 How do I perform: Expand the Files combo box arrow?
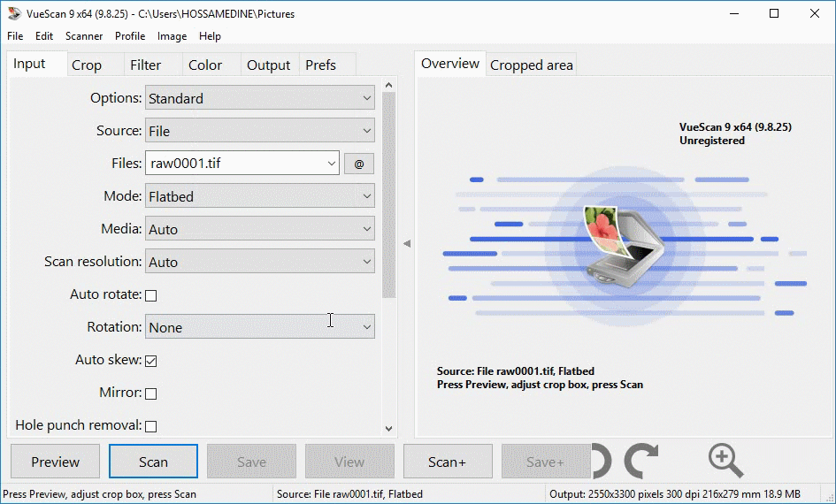(331, 164)
